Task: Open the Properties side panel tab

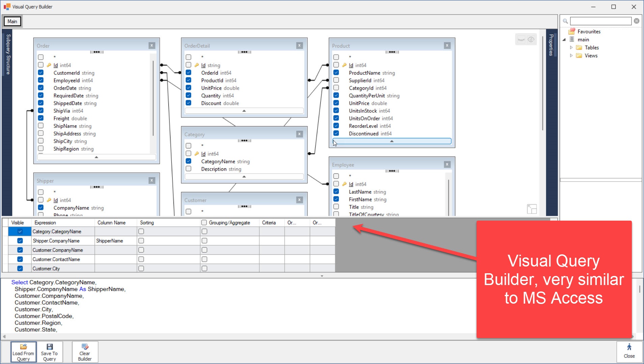Action: tap(551, 45)
